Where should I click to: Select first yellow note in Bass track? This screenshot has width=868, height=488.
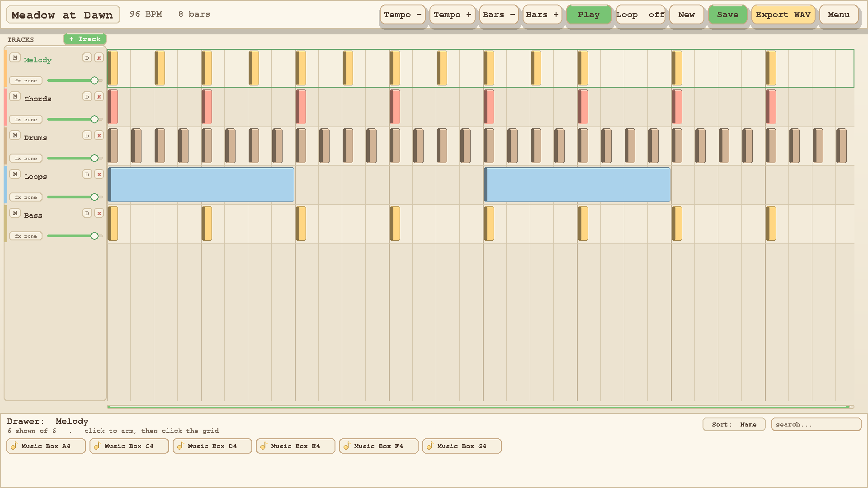coord(113,224)
